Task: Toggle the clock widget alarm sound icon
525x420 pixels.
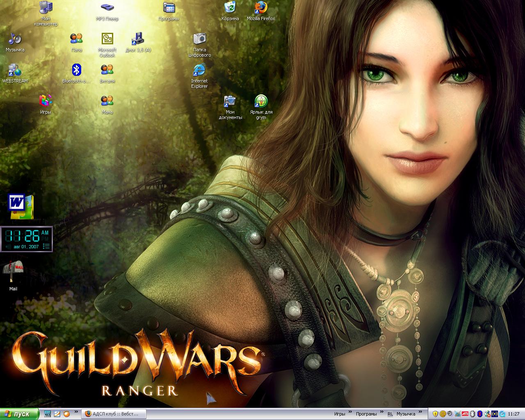Action: click(x=7, y=247)
